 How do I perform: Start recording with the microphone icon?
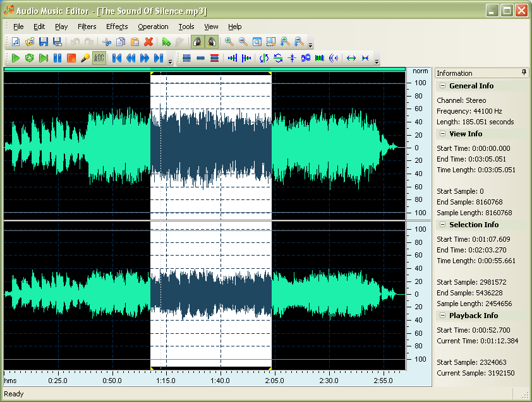tap(84, 57)
